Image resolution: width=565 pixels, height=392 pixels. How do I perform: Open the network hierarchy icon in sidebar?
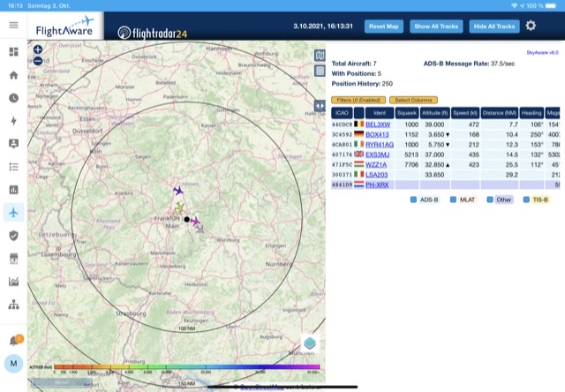pyautogui.click(x=14, y=305)
